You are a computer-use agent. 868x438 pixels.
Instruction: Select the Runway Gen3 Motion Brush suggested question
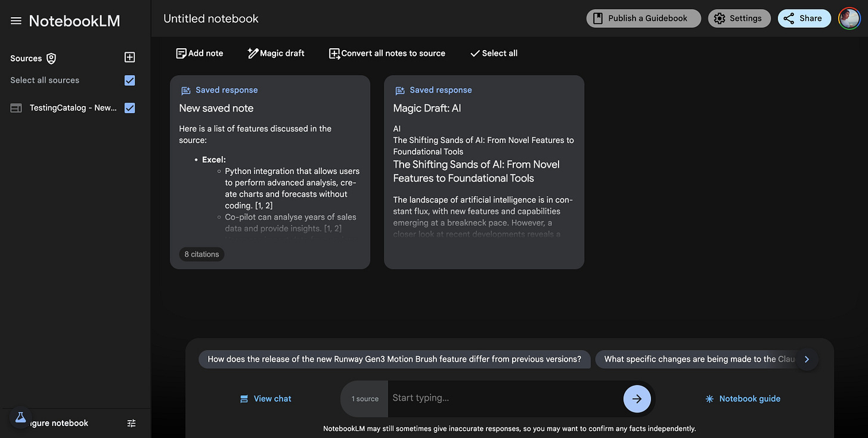[395, 359]
